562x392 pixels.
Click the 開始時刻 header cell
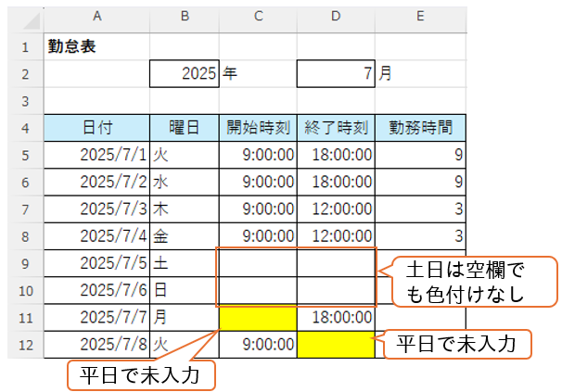pos(258,128)
